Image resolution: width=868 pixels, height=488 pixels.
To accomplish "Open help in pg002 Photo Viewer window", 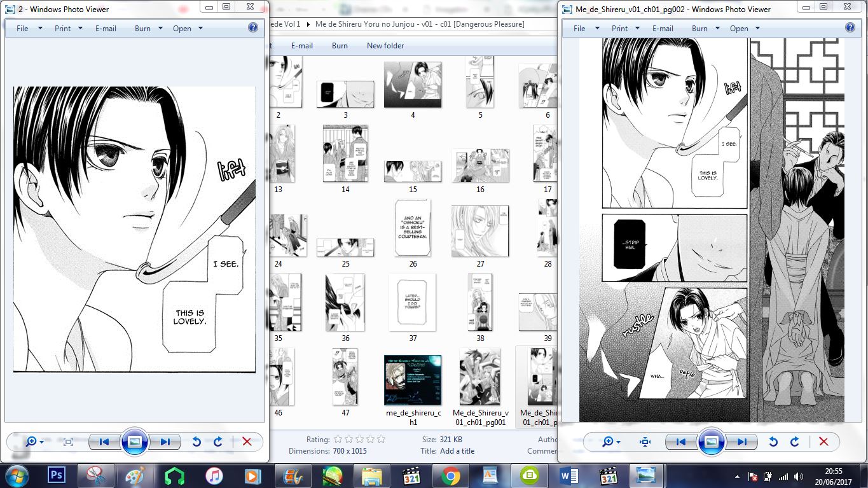I will (850, 27).
